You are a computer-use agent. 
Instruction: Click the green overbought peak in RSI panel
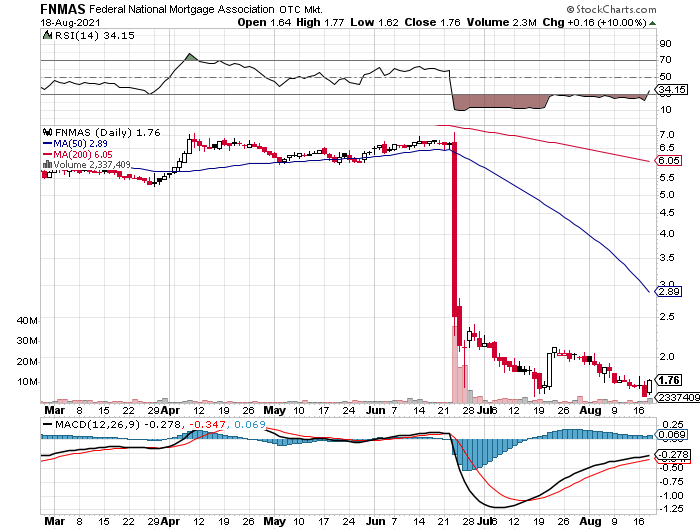click(x=191, y=57)
